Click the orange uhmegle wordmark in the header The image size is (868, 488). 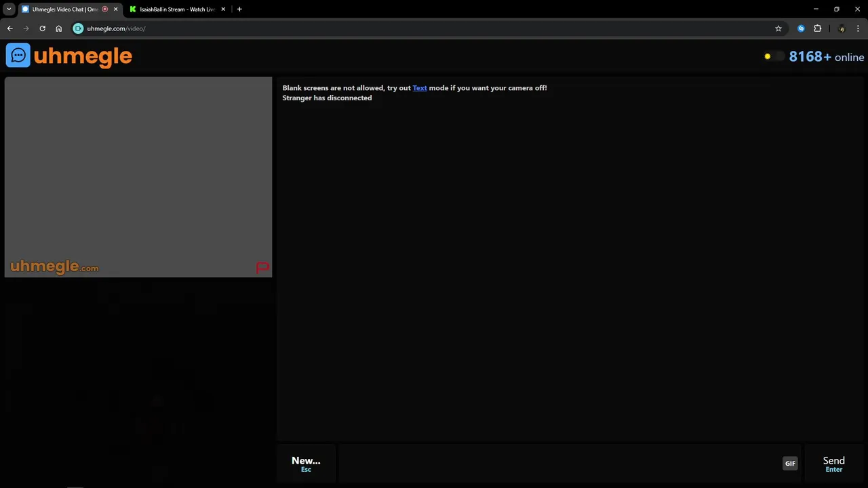pos(83,57)
